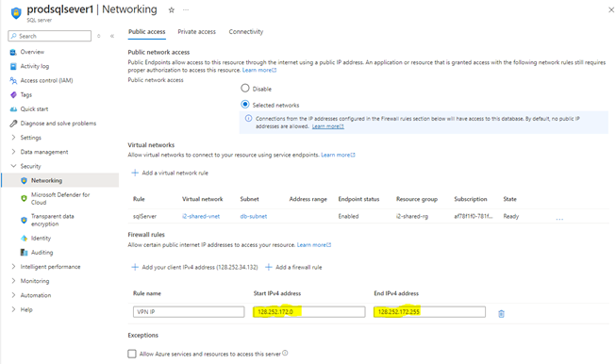Edit the End IPv4 address field
Image resolution: width=616 pixels, height=364 pixels.
429,312
